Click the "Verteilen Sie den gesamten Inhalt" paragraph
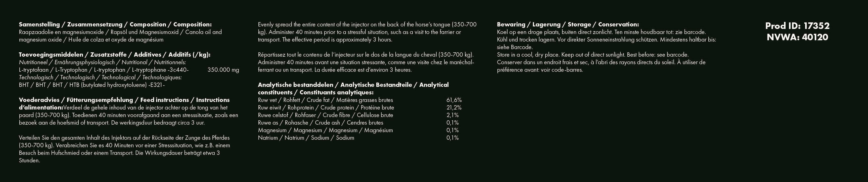 (x=124, y=149)
